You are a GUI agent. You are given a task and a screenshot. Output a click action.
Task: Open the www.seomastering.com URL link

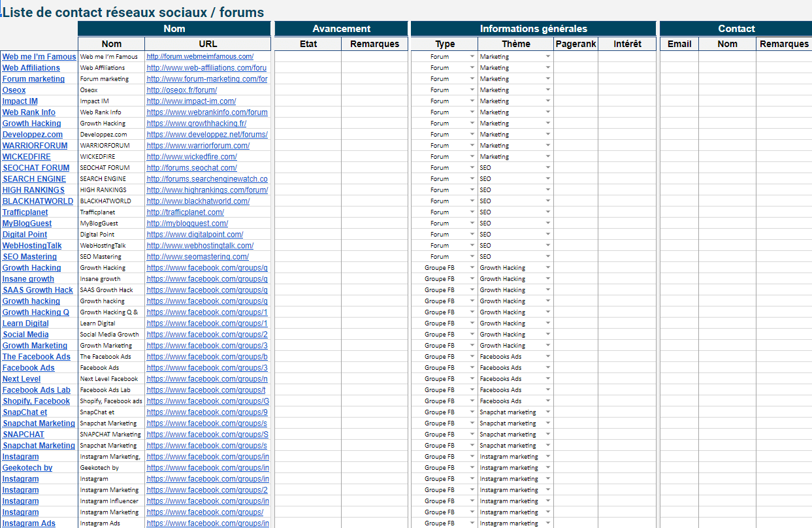click(197, 257)
